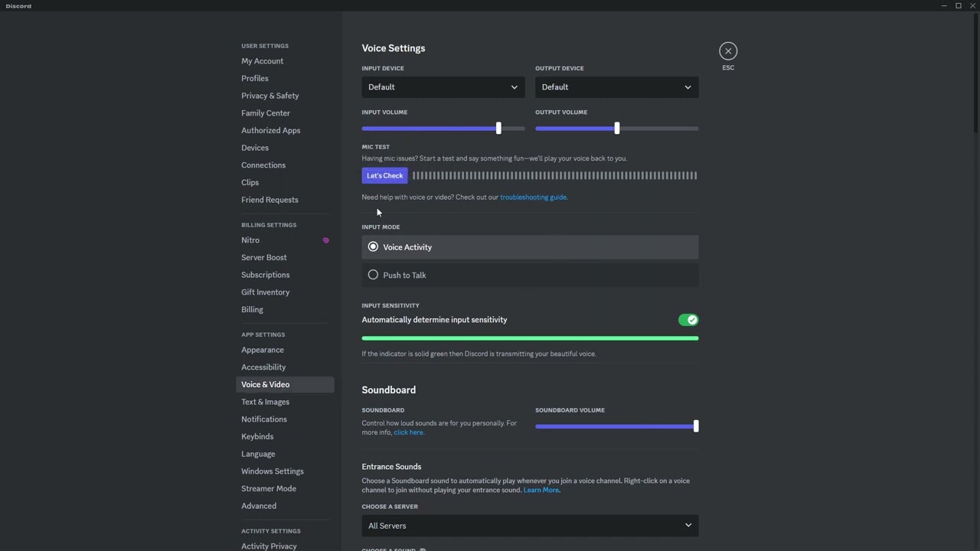Click the Soundboard section heading
Viewport: 980px width, 551px height.
point(389,390)
